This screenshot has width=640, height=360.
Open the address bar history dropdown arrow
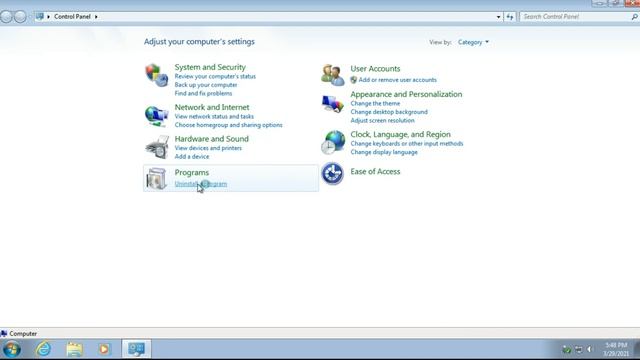coord(498,17)
